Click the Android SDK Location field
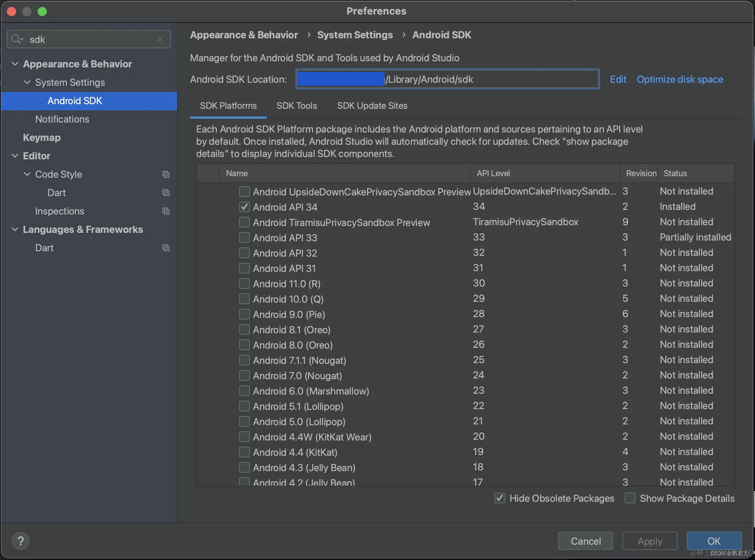Image resolution: width=755 pixels, height=560 pixels. coord(491,79)
